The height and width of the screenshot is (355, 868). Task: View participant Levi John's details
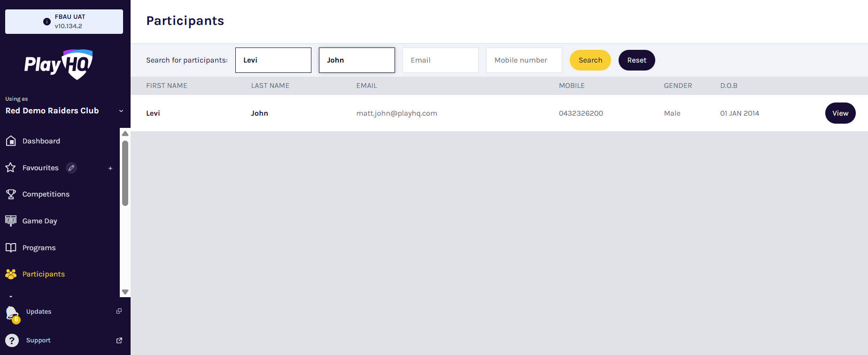click(x=840, y=113)
